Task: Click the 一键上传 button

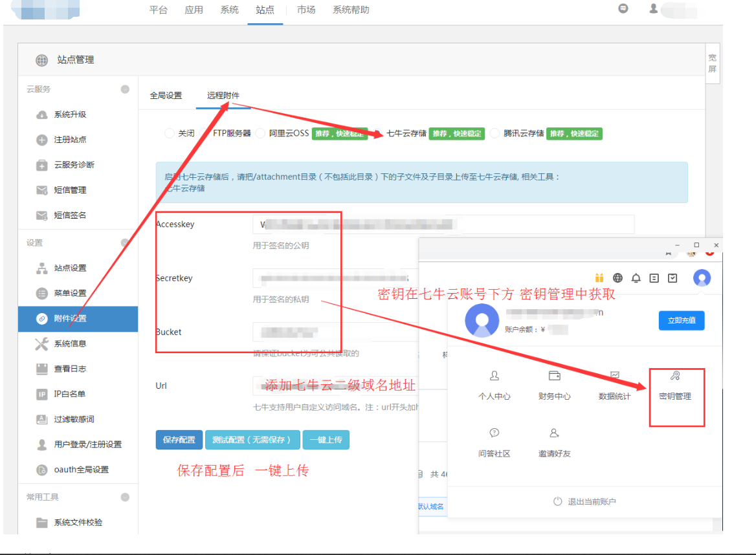Action: point(326,440)
